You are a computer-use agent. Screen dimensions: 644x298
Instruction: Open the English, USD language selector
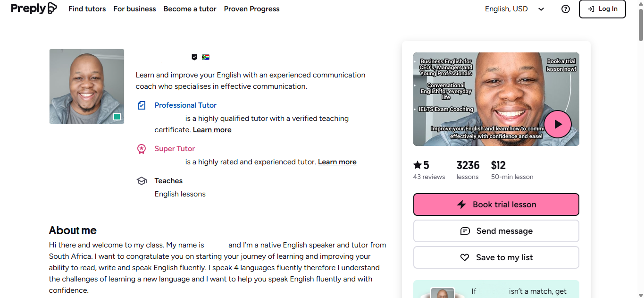click(x=506, y=9)
